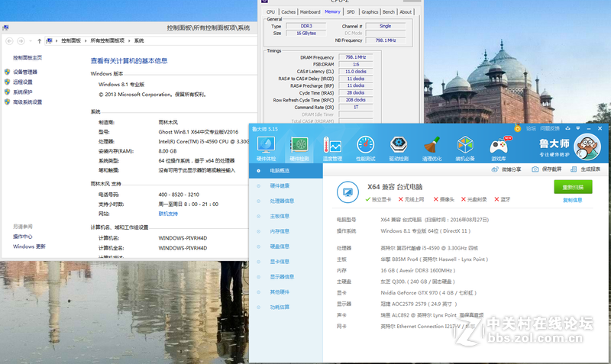Viewport: 611px width, 364px height.
Task: Select 电脑概览 in the Lu Dashi sidebar
Action: [286, 171]
